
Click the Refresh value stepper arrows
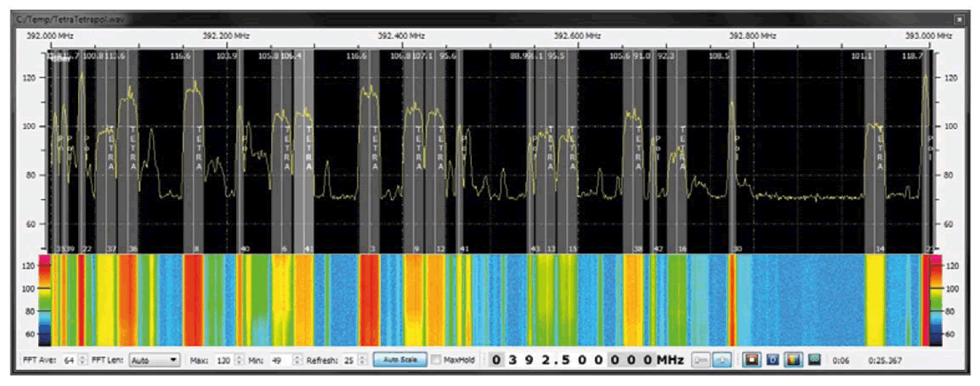[x=363, y=360]
